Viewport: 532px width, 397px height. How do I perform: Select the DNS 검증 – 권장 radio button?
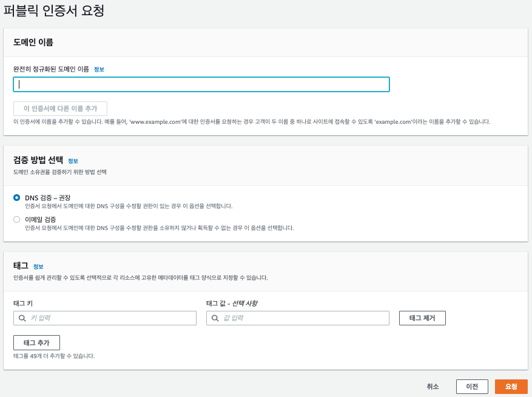click(16, 197)
